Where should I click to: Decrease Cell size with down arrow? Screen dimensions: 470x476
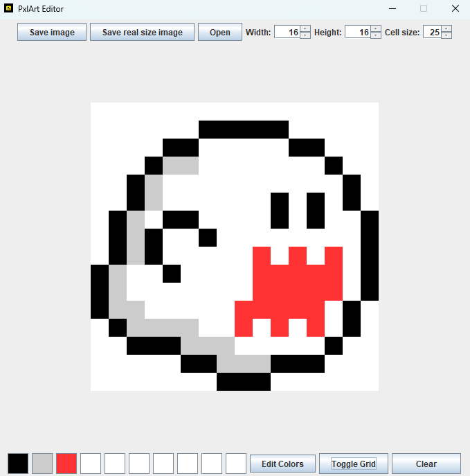tap(446, 35)
